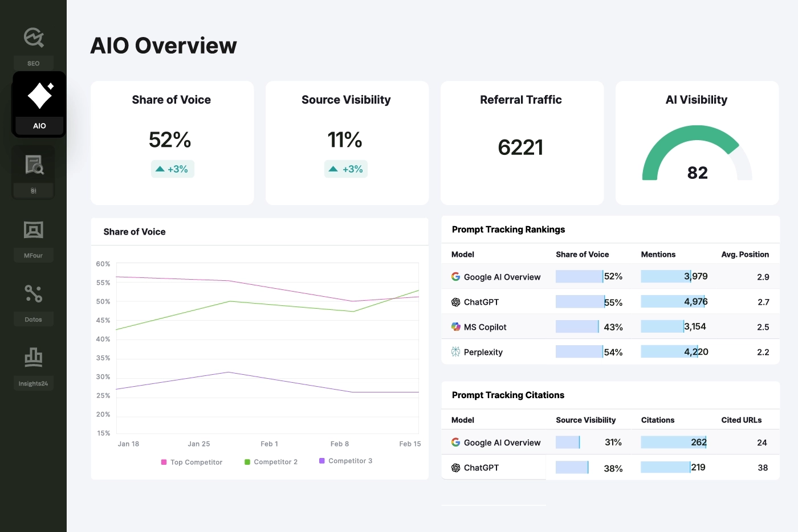Image resolution: width=798 pixels, height=532 pixels.
Task: Open the MFour icon in sidebar
Action: pos(34,230)
